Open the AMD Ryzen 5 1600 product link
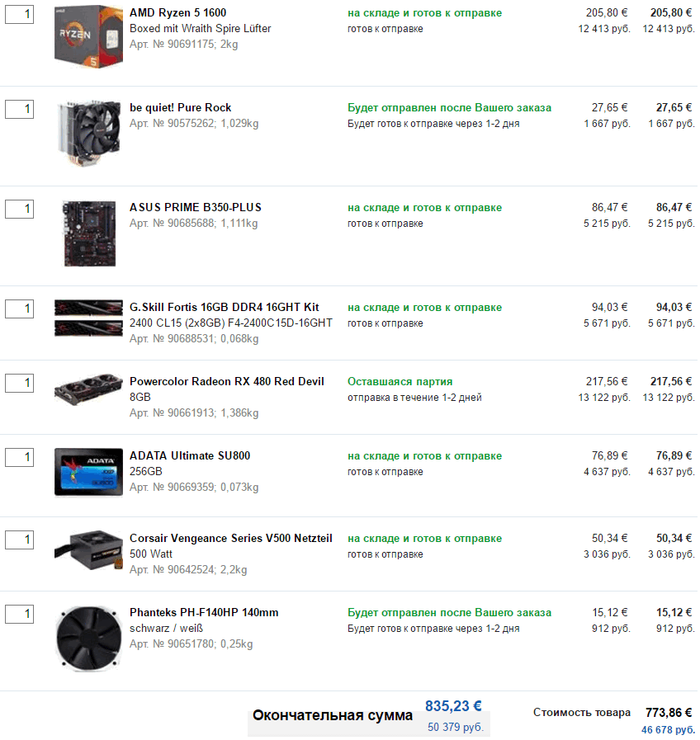 pyautogui.click(x=178, y=12)
